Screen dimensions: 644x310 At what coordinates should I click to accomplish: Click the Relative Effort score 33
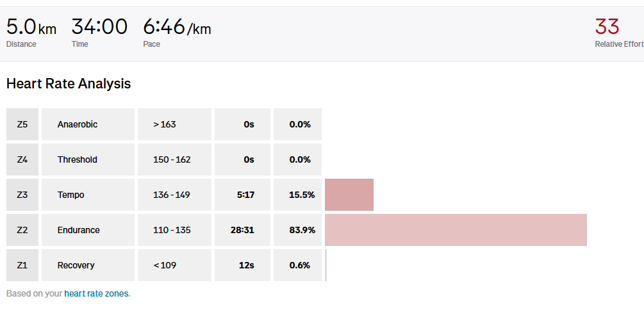coord(607,27)
